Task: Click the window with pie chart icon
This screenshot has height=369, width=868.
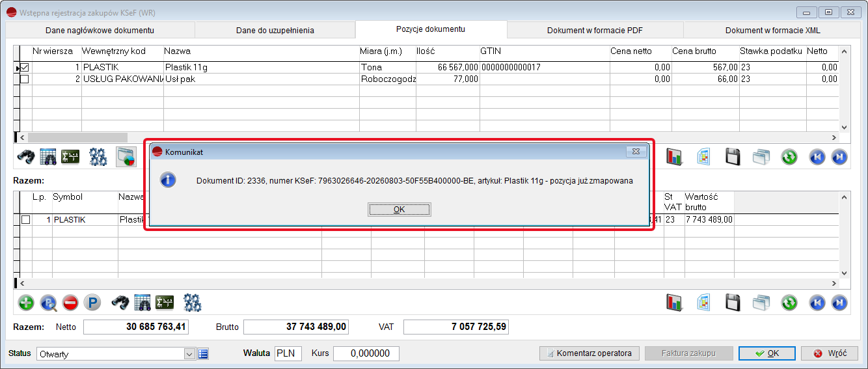Action: click(126, 157)
